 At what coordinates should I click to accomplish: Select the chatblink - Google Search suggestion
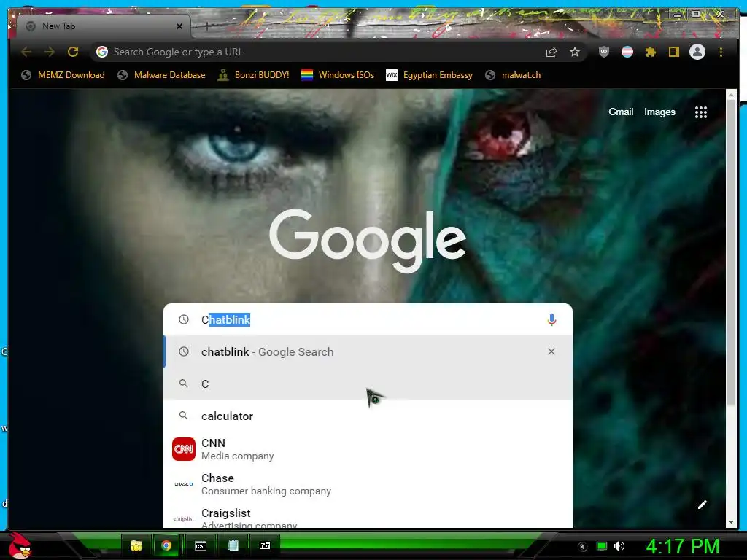click(368, 352)
